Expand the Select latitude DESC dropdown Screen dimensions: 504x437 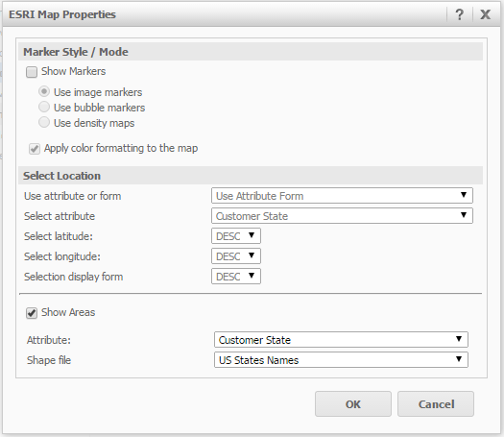point(236,236)
